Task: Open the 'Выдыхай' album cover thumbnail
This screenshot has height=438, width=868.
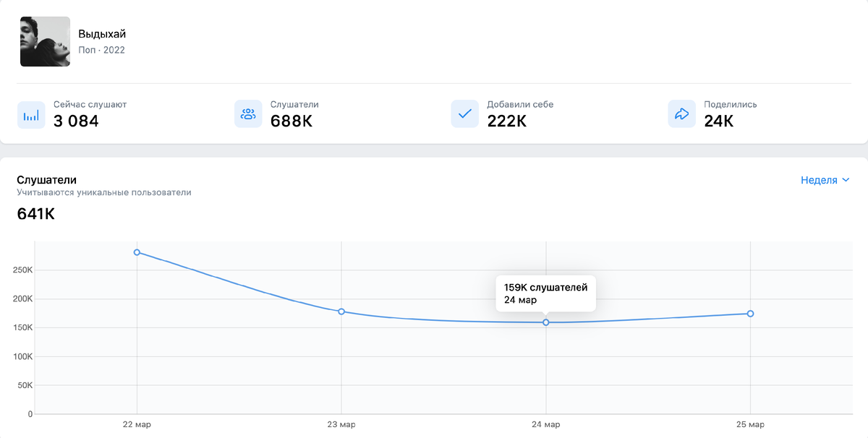Action: click(x=45, y=41)
